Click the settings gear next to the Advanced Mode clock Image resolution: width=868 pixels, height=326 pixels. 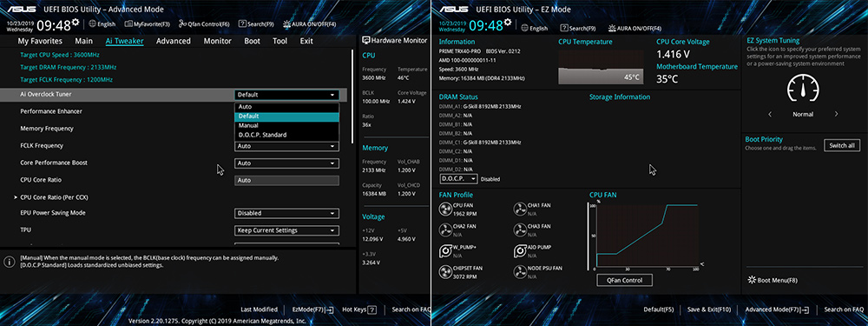pos(76,23)
